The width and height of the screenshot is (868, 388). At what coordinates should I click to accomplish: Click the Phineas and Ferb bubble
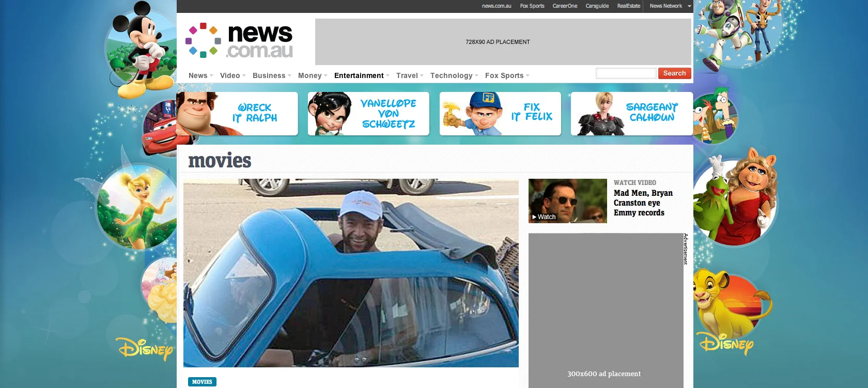pos(715,116)
